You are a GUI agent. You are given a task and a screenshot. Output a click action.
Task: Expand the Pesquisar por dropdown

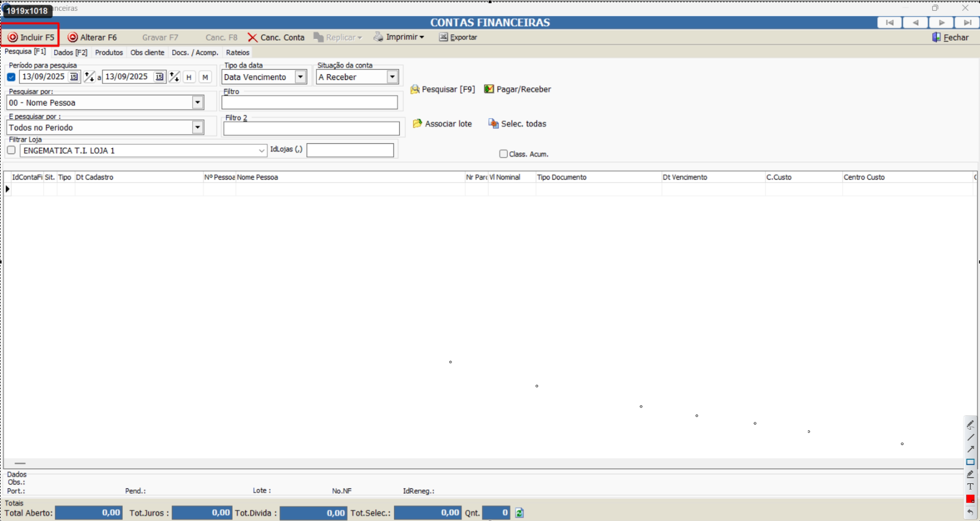(x=198, y=103)
